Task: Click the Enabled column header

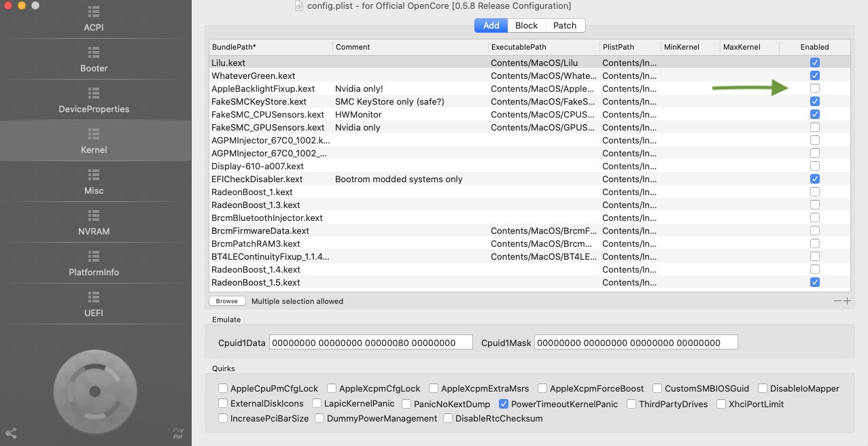Action: 814,47
